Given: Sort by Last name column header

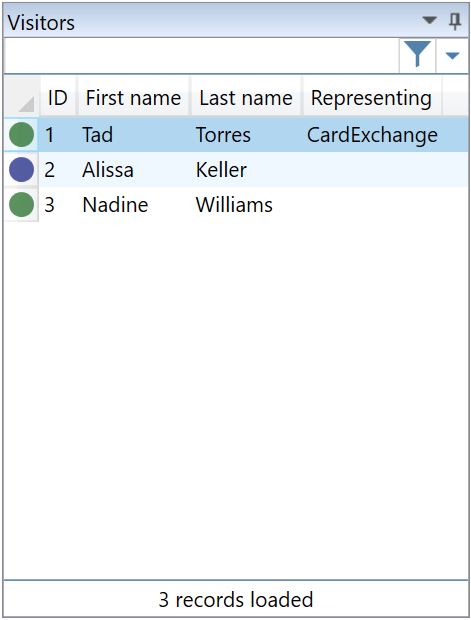Looking at the screenshot, I should tap(246, 97).
